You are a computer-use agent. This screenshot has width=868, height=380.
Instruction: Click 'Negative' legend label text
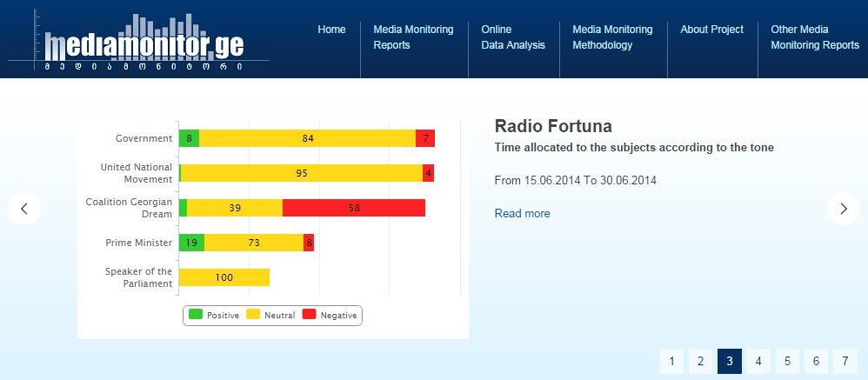click(x=339, y=316)
